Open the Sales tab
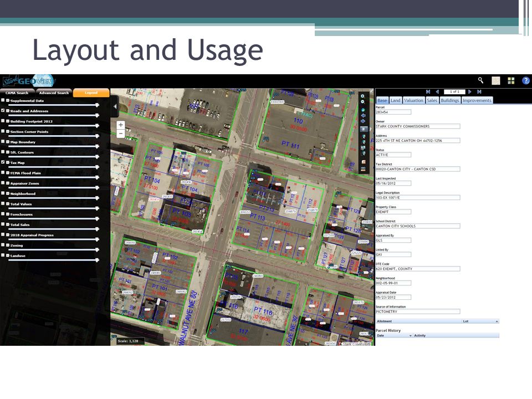This screenshot has height=399, width=532. 432,100
